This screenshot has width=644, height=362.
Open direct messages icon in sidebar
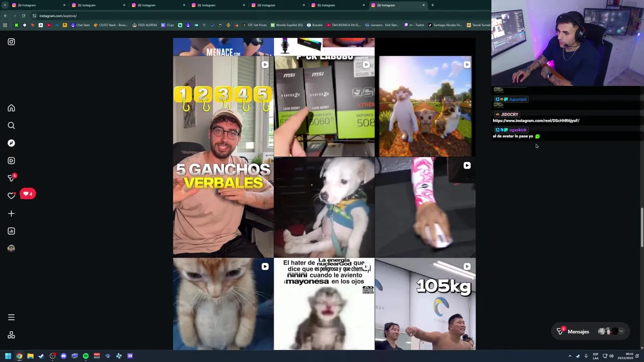click(x=11, y=178)
